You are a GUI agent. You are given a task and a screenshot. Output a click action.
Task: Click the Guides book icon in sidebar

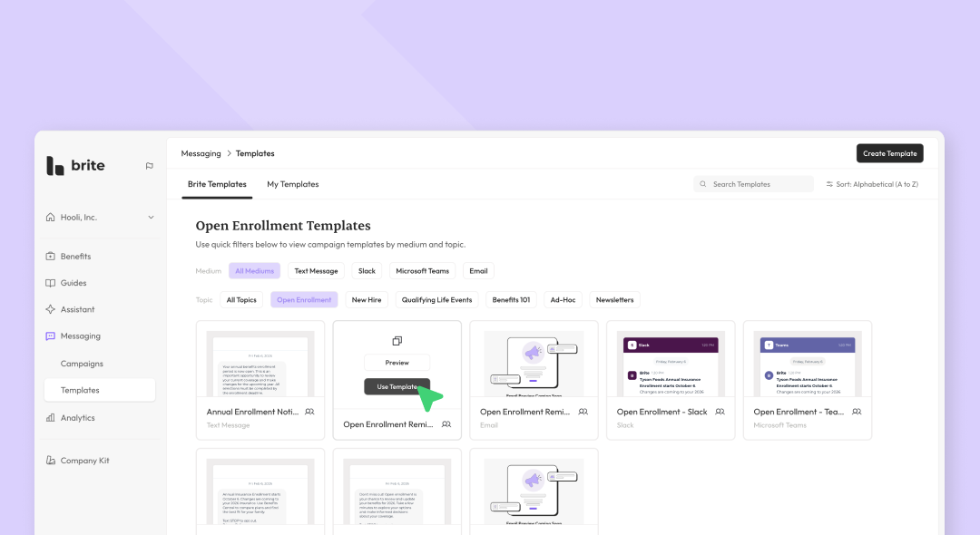(x=51, y=283)
